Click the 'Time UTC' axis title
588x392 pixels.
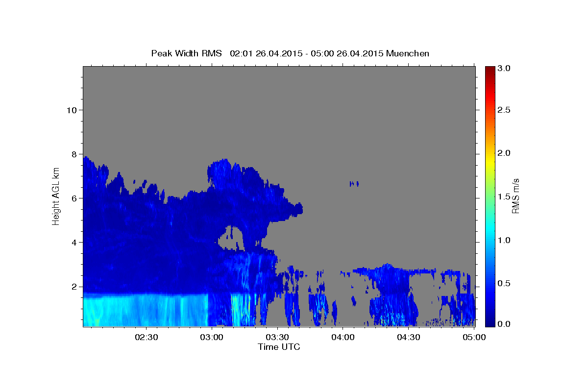coord(279,347)
